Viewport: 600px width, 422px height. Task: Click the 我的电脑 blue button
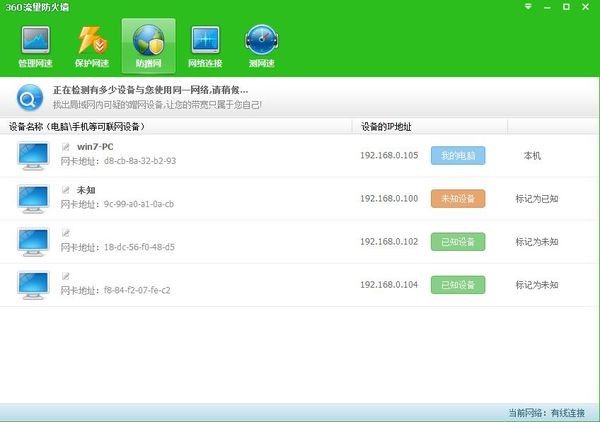click(x=458, y=155)
